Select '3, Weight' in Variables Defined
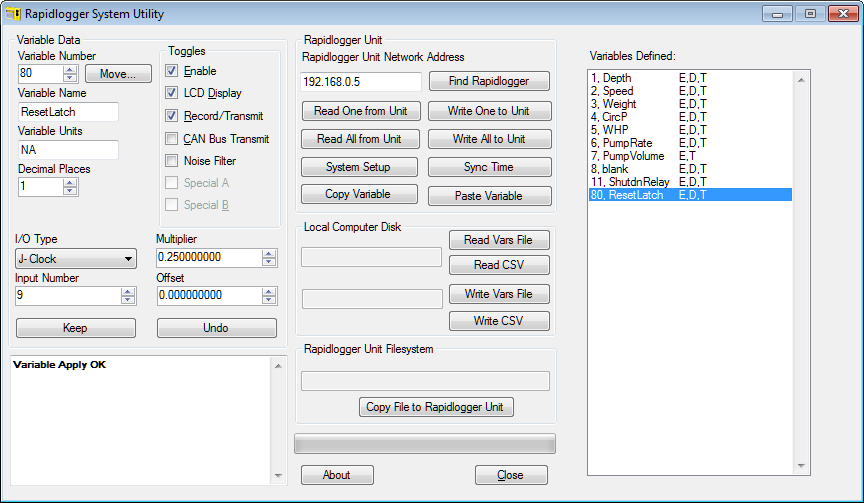Viewport: 864px width, 503px height. coord(690,104)
